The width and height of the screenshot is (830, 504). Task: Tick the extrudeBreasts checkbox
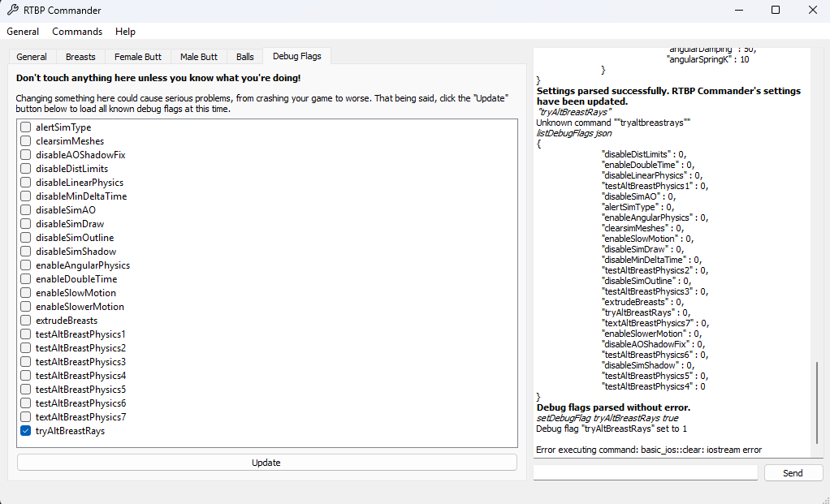25,320
